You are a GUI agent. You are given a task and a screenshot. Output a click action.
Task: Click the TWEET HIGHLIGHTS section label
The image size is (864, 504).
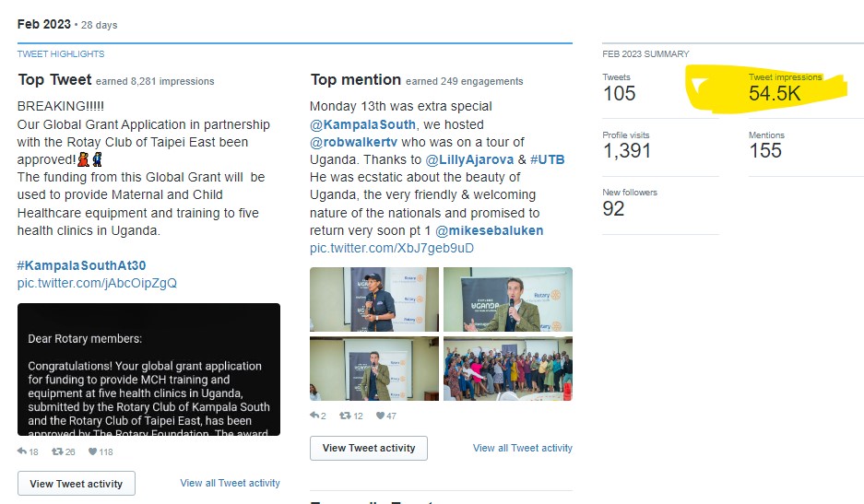[61, 54]
